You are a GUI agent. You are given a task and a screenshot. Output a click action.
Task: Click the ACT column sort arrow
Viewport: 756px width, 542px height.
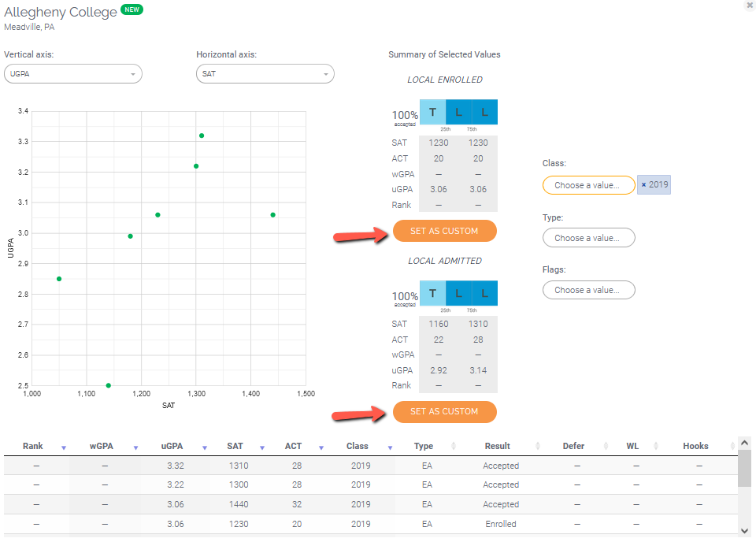[321, 447]
